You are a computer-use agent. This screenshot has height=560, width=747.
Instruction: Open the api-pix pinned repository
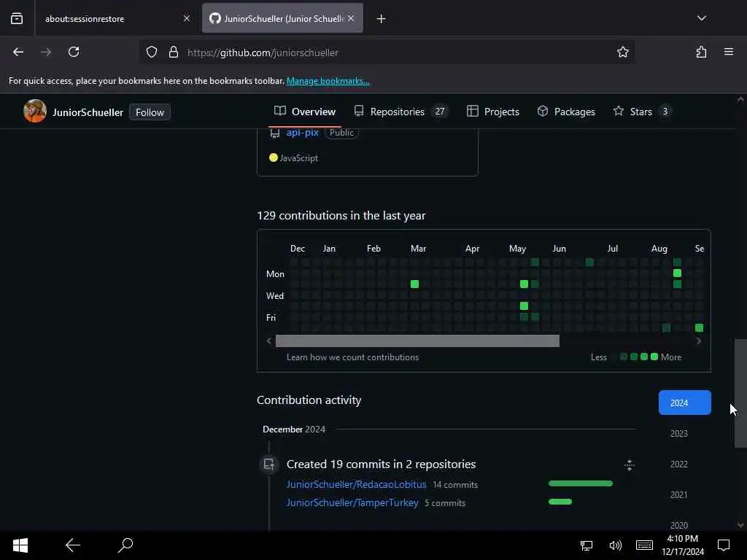[302, 133]
